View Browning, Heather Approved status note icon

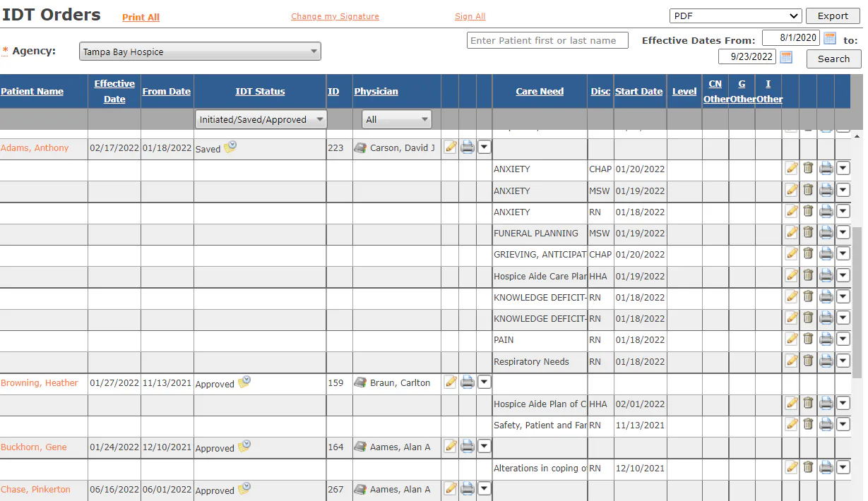click(244, 382)
